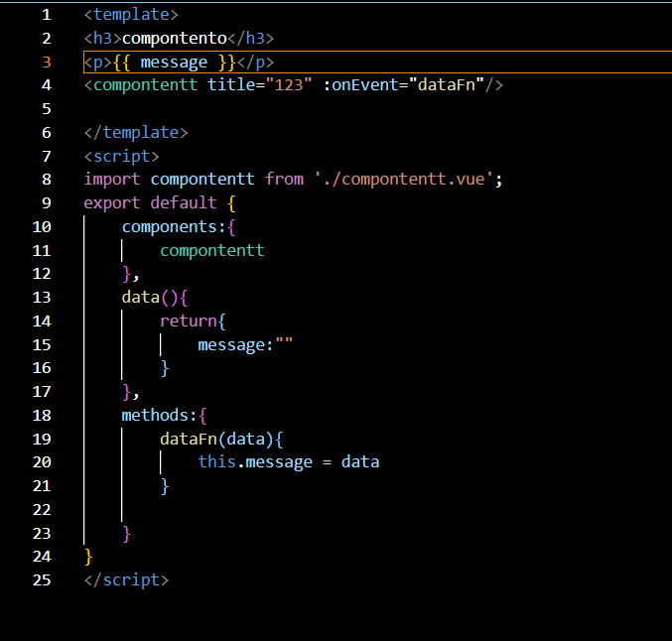Click the this keyword on line 20
This screenshot has height=641, width=672.
coord(216,462)
